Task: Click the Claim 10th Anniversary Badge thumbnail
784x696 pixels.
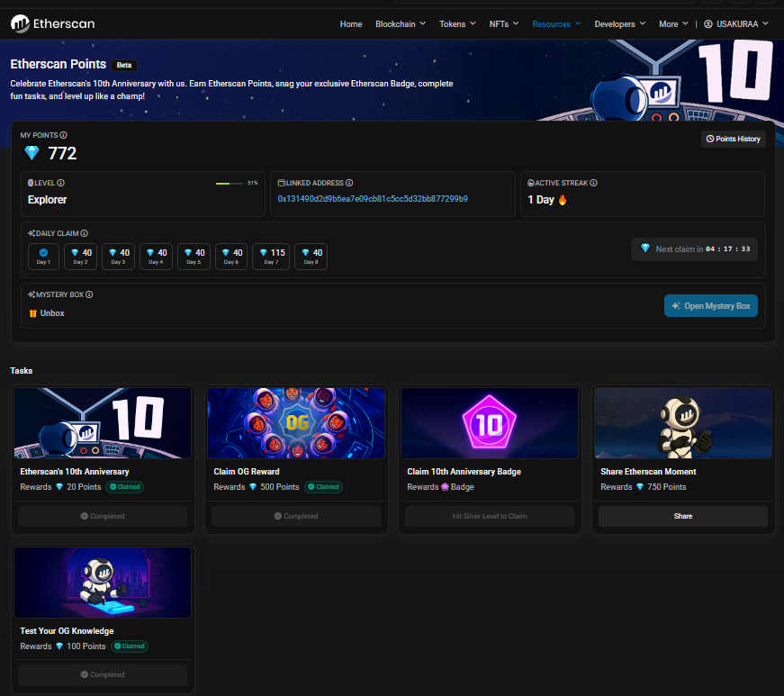Action: coord(490,423)
